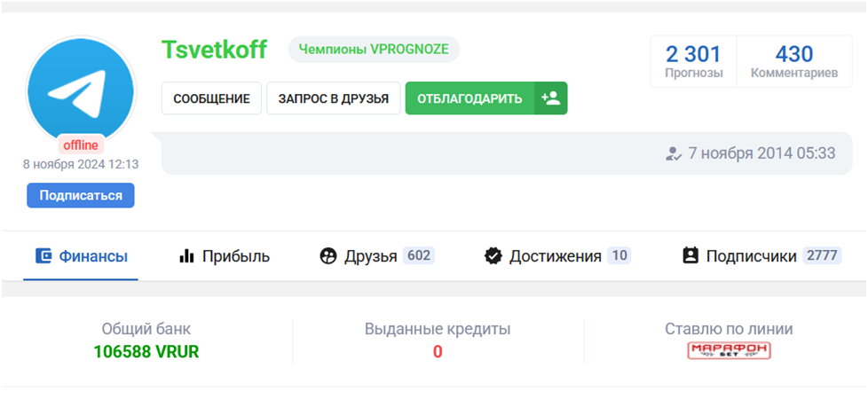Click the Марафон Бет bookmaker logo
The width and height of the screenshot is (868, 415).
[729, 351]
